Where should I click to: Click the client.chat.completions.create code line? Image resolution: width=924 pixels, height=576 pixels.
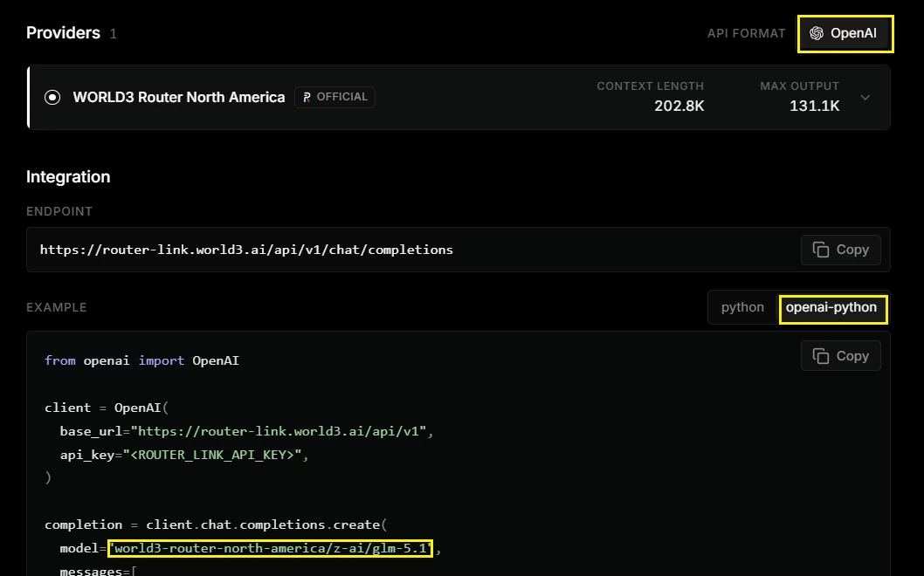[216, 525]
